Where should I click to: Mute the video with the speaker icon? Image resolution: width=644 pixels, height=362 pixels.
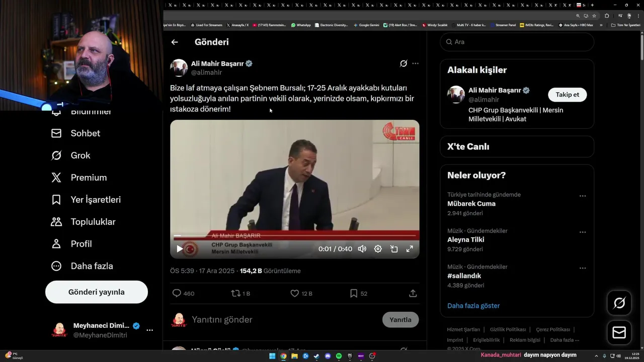pyautogui.click(x=362, y=249)
